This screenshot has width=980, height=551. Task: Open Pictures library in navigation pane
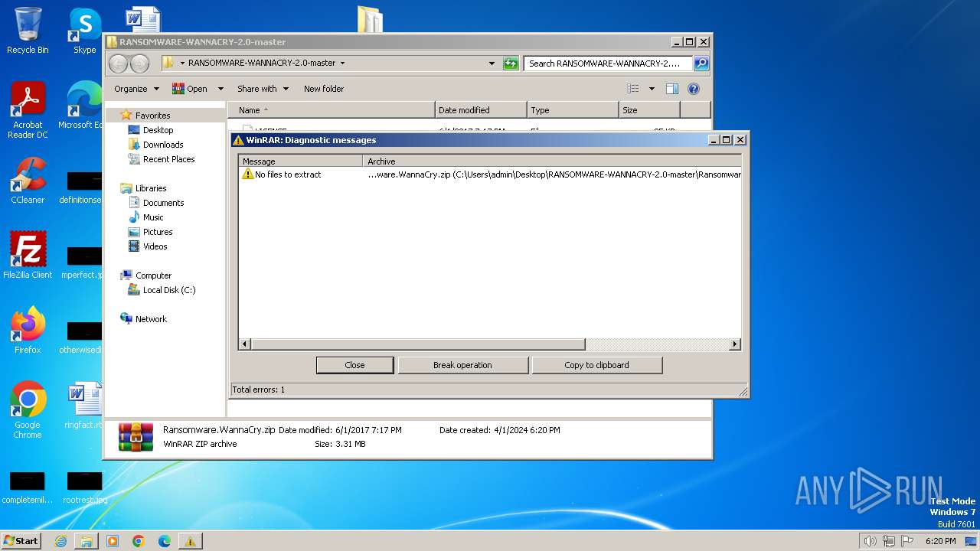[x=158, y=232]
